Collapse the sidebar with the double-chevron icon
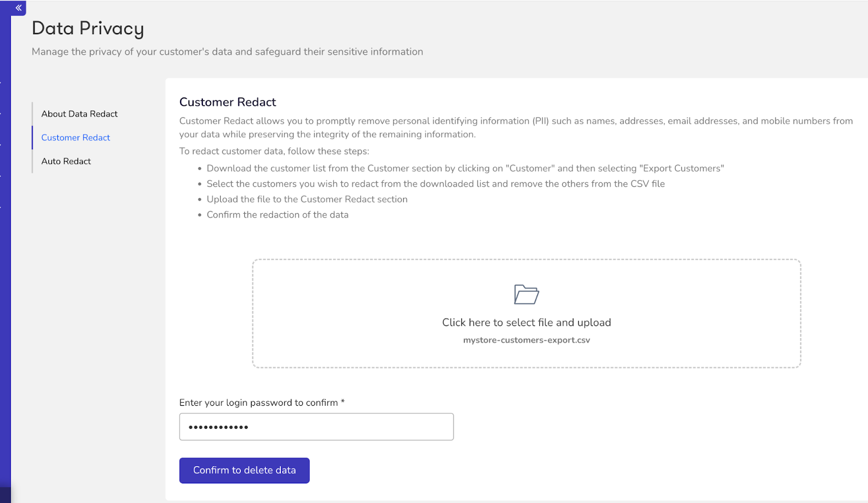 coord(18,8)
